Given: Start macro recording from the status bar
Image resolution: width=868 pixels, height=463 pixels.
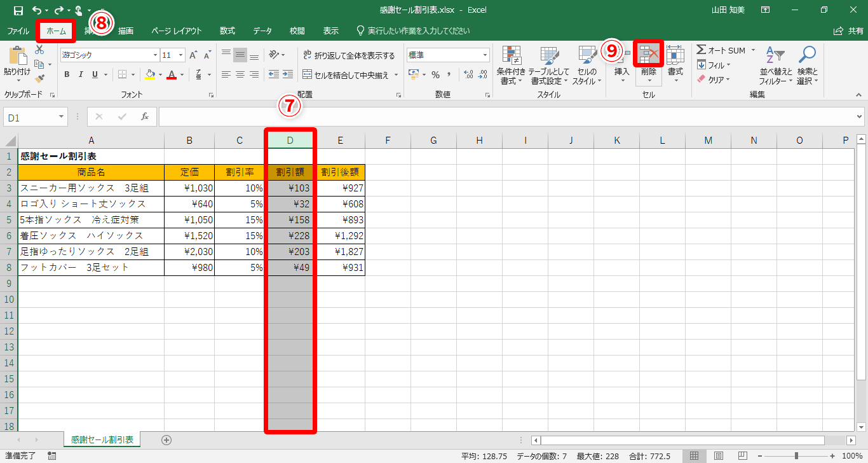Looking at the screenshot, I should point(52,455).
